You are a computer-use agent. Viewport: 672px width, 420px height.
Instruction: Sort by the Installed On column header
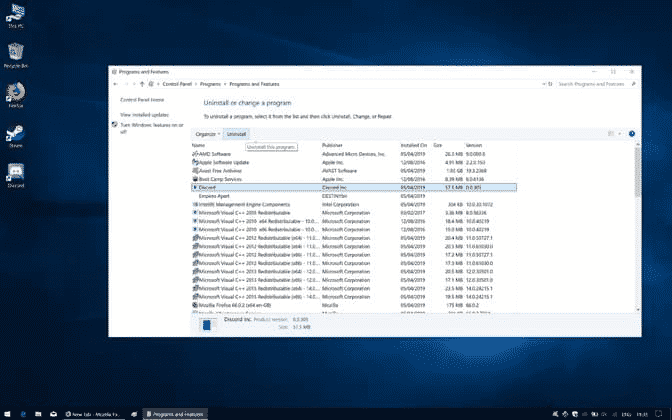click(415, 145)
